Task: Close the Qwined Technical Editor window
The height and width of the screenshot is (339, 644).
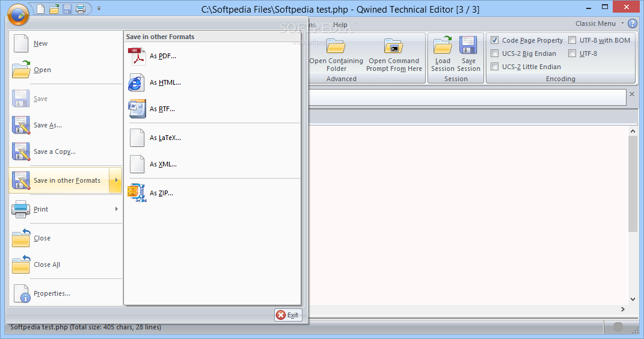Action: pyautogui.click(x=627, y=7)
